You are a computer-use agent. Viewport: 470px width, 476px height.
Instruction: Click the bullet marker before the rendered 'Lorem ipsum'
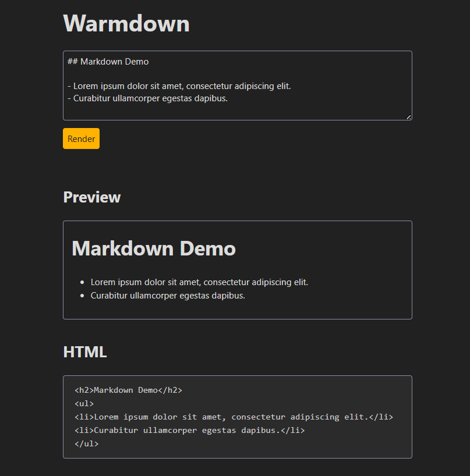click(82, 282)
